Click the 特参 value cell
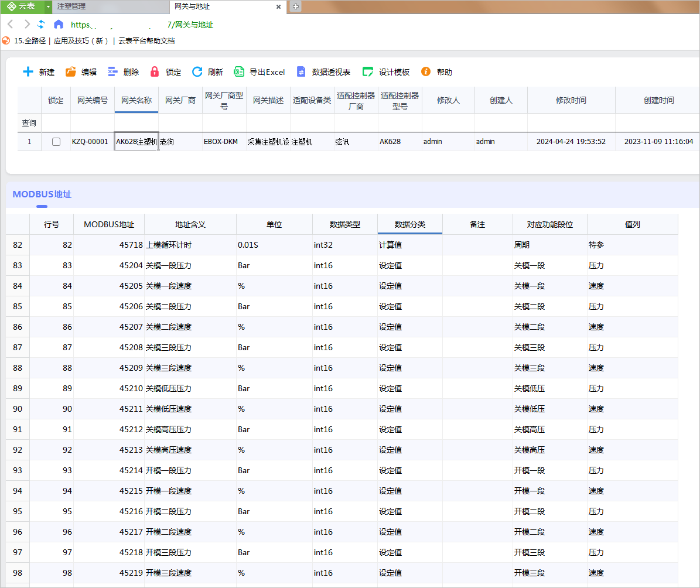700x588 pixels. (x=632, y=245)
